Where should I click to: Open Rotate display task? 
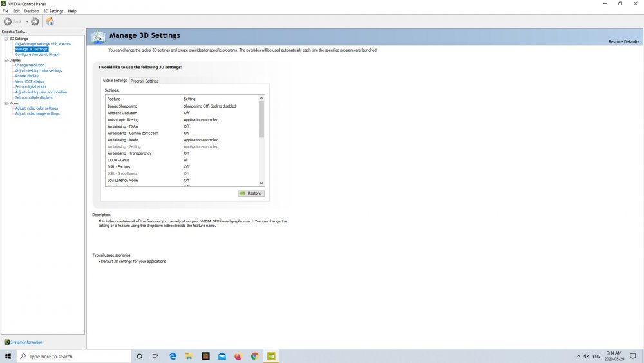tap(26, 76)
